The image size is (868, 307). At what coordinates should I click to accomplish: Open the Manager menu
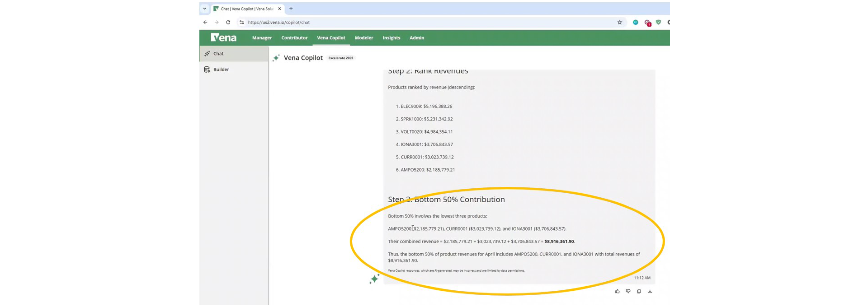click(x=262, y=38)
